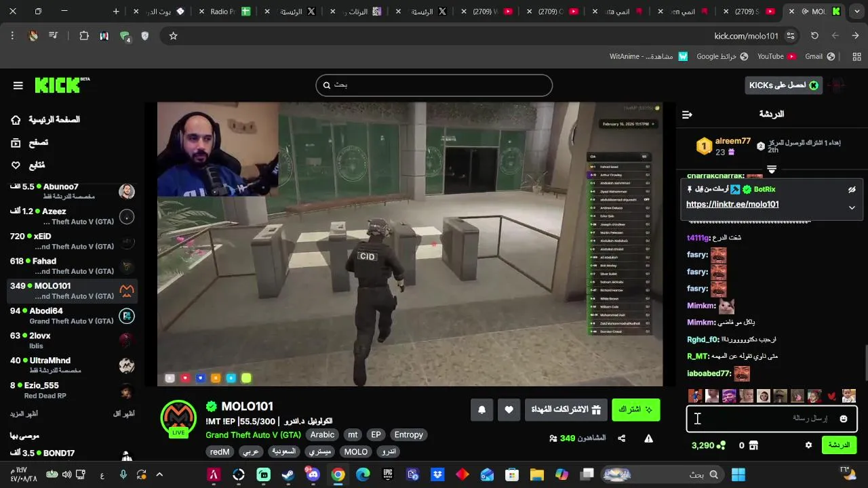Open the Kick hamburger menu
Image resolution: width=868 pixels, height=488 pixels.
18,85
